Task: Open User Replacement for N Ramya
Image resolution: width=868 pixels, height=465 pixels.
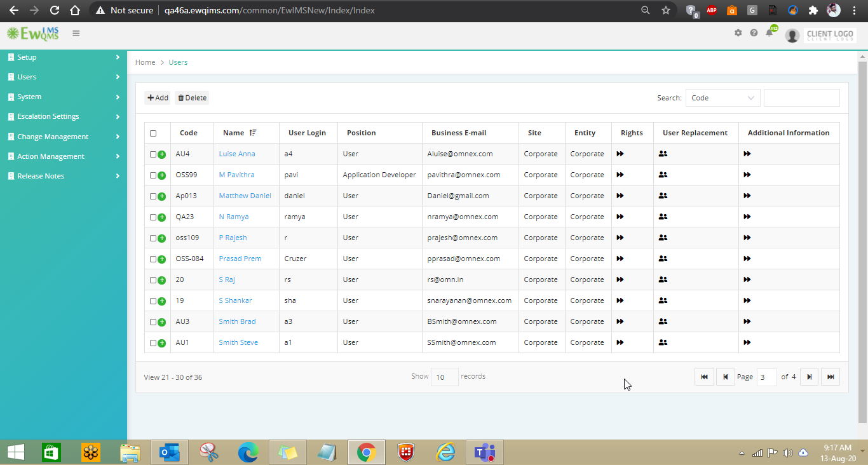Action: coord(663,217)
